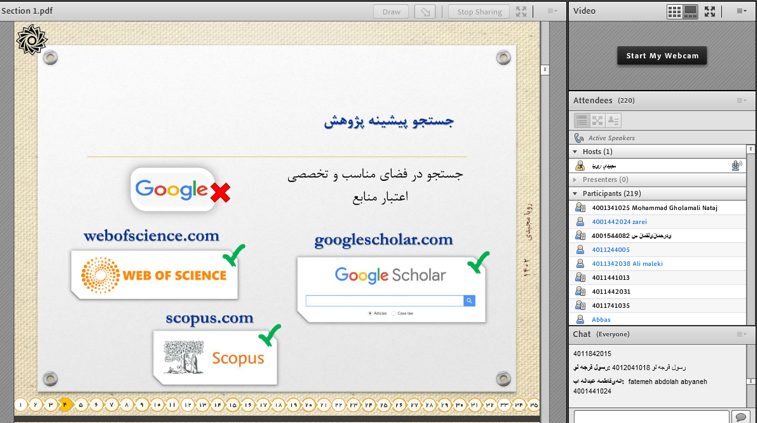Switch video to grid layout view

click(x=674, y=12)
